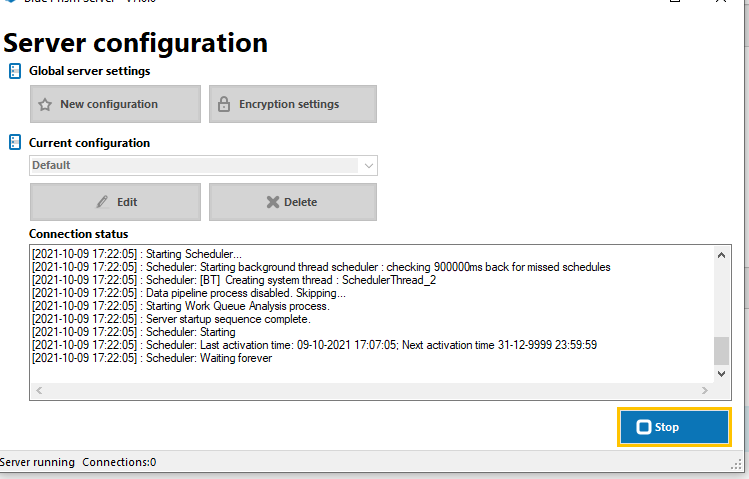This screenshot has height=479, width=749.
Task: Click the 'Connections:0' status text
Action: click(x=119, y=462)
